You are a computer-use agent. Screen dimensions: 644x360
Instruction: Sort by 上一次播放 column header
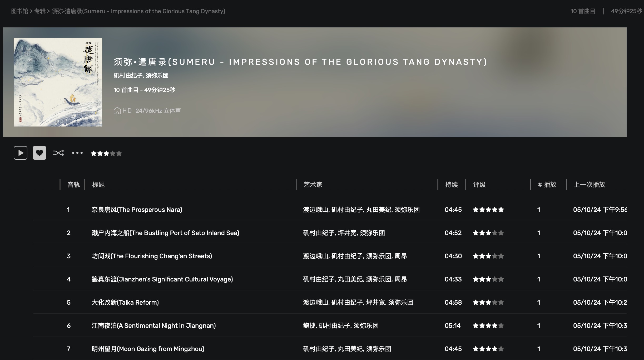(x=589, y=184)
